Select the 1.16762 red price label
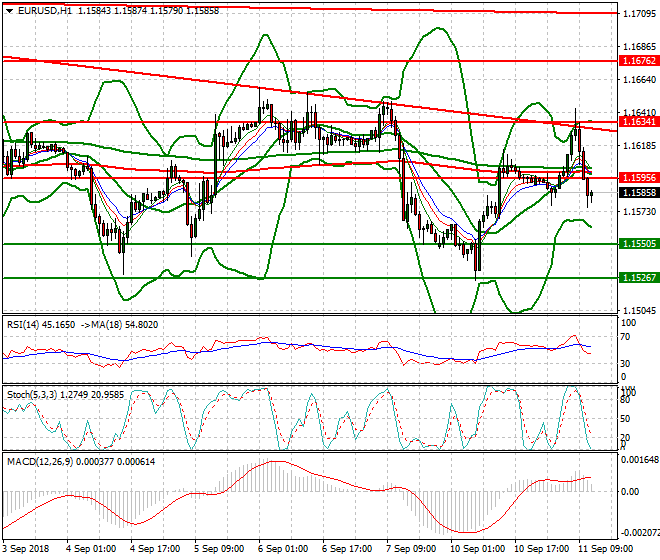Viewport: 660px width, 560px height. [x=639, y=61]
